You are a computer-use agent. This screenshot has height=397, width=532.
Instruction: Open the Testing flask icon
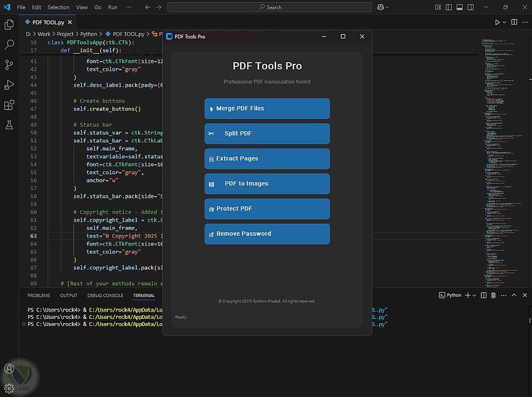point(9,125)
